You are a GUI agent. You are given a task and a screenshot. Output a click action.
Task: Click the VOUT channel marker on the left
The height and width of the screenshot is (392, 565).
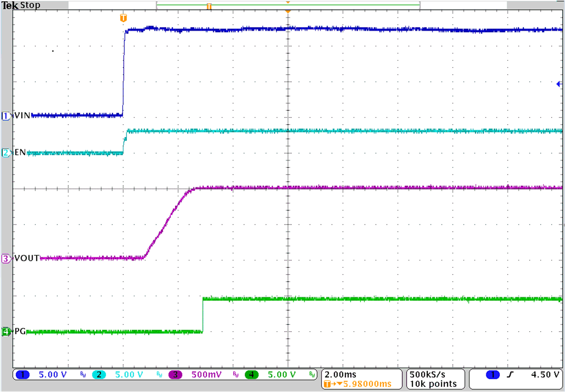point(5,258)
